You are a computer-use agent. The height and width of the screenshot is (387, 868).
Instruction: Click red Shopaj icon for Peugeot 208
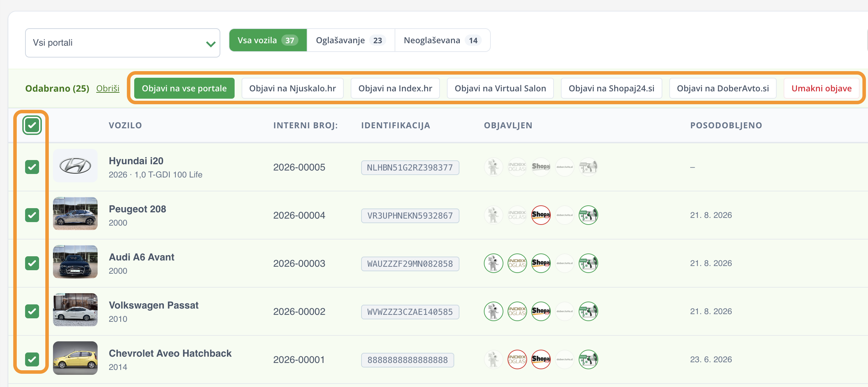[x=541, y=215]
